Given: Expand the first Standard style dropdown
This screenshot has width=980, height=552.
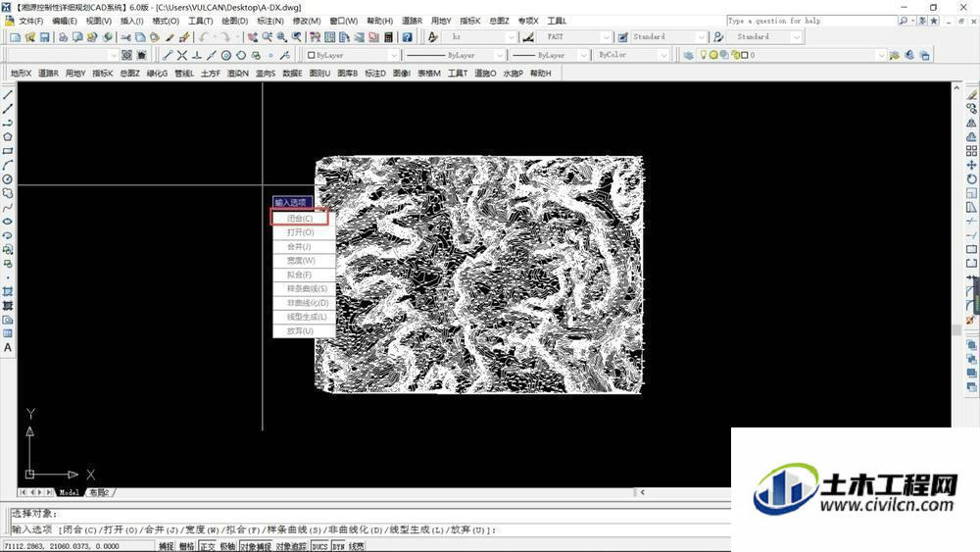Looking at the screenshot, I should (x=701, y=37).
